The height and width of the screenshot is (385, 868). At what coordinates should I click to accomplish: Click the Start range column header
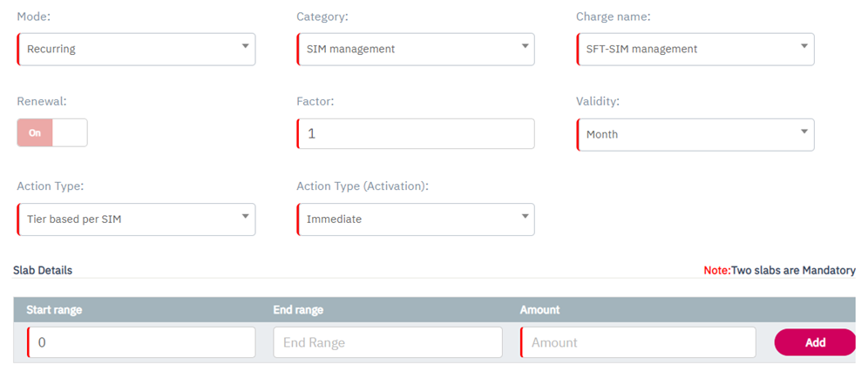click(x=54, y=310)
